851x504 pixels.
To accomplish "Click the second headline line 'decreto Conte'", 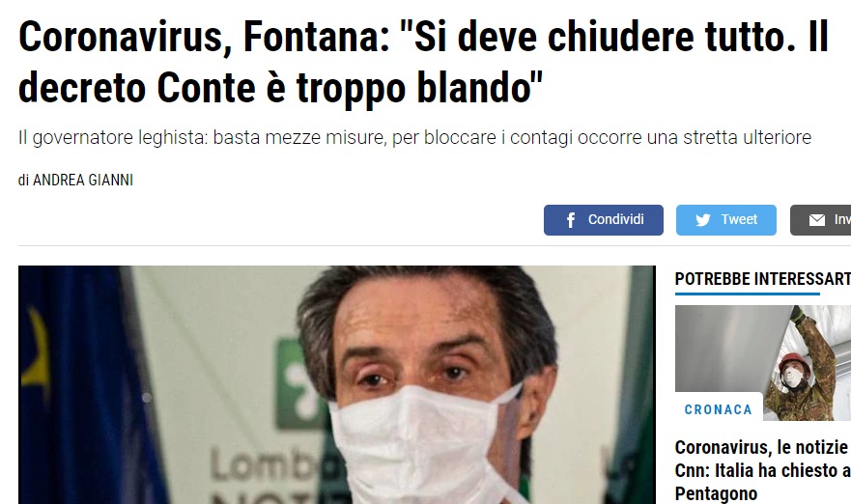I will 280,88.
